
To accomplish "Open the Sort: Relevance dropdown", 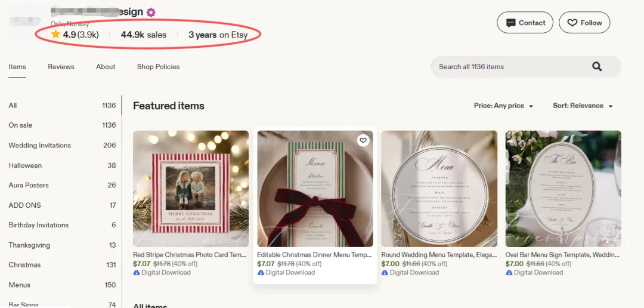I will coord(583,106).
